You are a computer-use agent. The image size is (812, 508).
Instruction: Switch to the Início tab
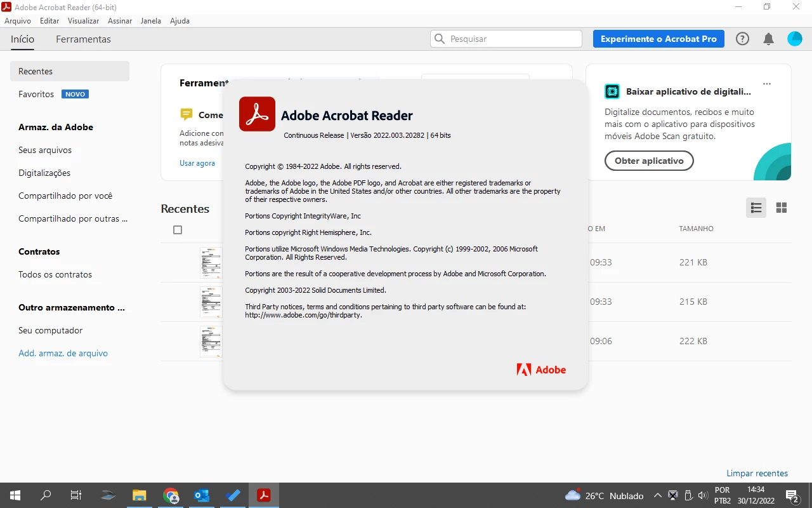(22, 39)
